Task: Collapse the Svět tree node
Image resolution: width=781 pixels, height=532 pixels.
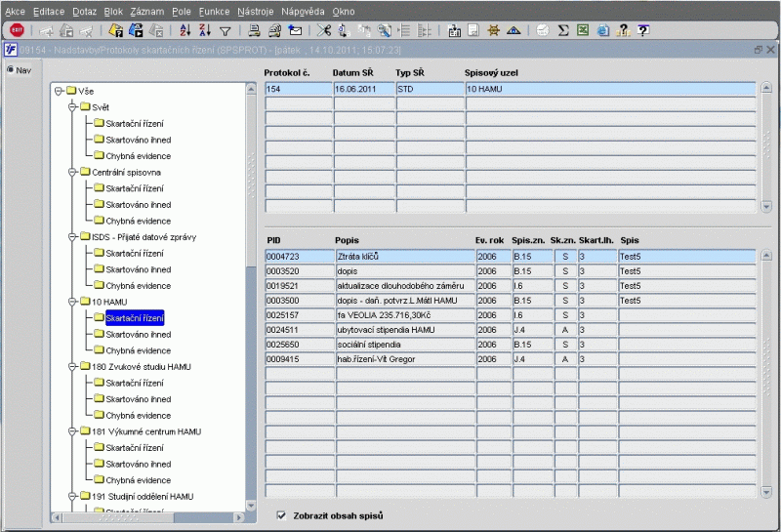Action: click(72, 107)
